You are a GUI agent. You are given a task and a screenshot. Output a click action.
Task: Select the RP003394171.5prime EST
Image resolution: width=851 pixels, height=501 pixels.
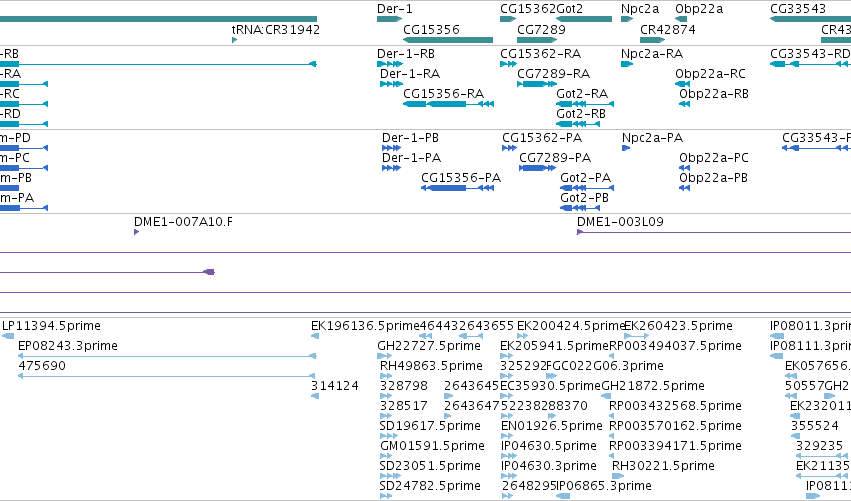(x=612, y=456)
